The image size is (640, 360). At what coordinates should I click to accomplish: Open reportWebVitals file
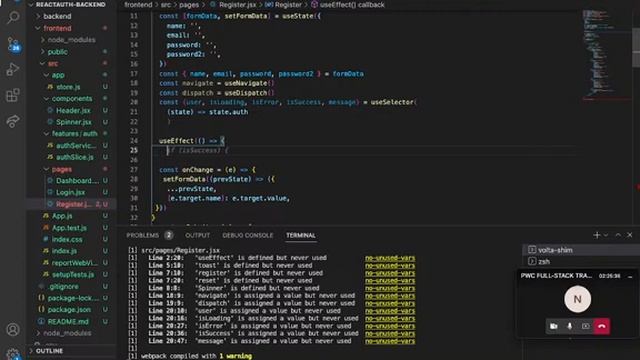point(74,263)
